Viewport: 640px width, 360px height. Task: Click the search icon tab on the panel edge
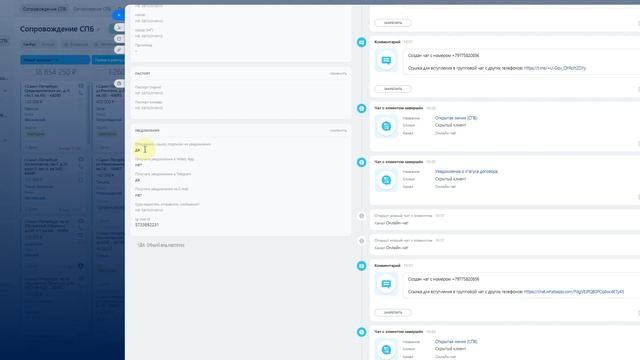pos(119,28)
